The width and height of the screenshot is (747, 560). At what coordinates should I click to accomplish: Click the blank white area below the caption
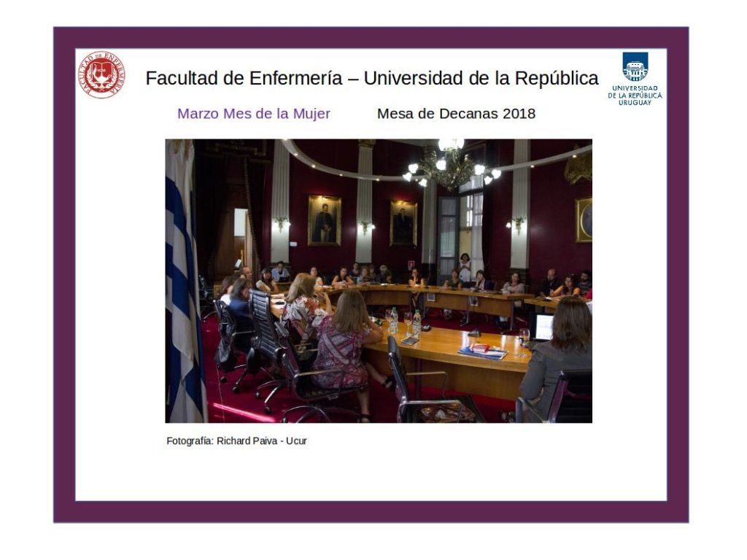(365, 474)
